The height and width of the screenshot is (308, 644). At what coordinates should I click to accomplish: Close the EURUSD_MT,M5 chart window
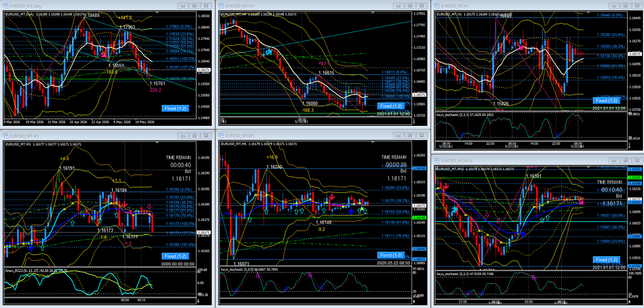click(x=421, y=134)
